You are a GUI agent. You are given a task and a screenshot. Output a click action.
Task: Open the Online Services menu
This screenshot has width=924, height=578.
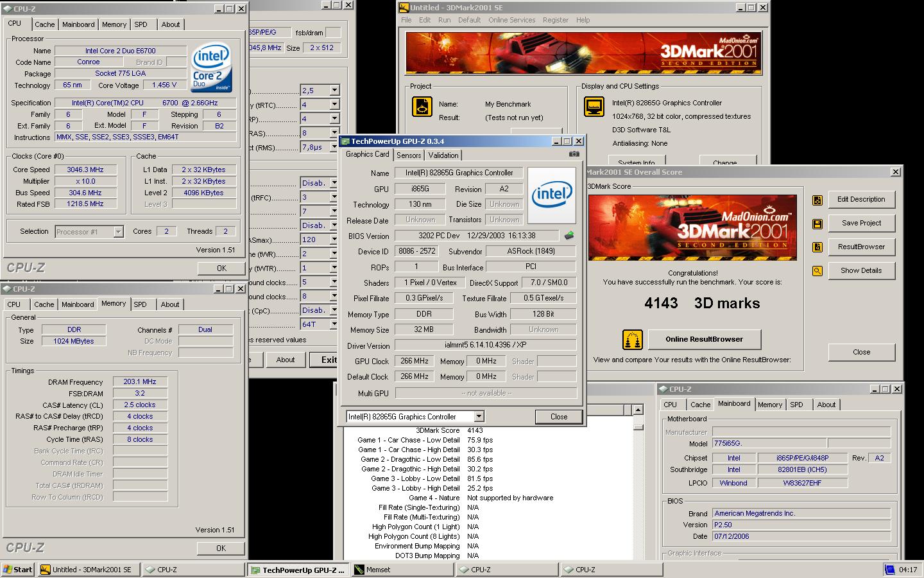point(511,20)
